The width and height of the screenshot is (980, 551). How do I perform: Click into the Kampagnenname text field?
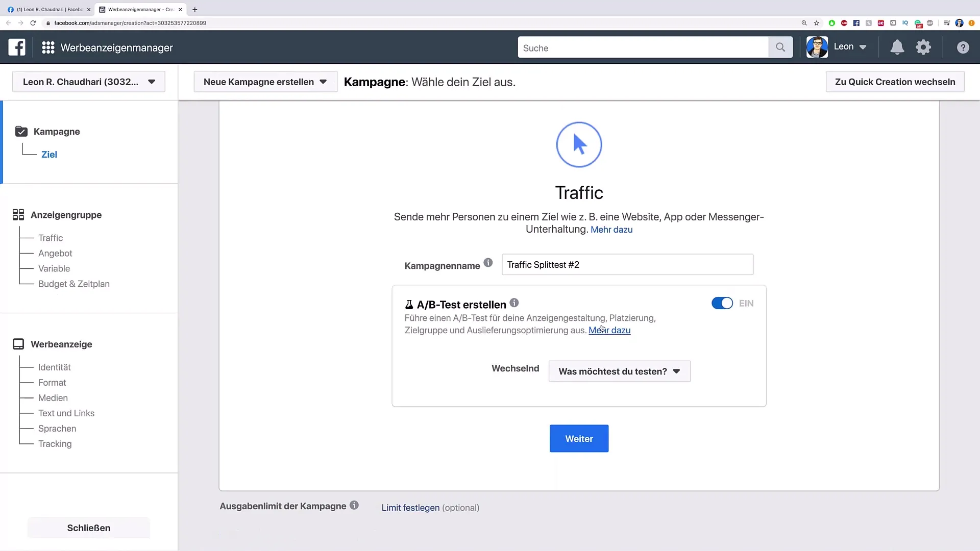(x=627, y=265)
